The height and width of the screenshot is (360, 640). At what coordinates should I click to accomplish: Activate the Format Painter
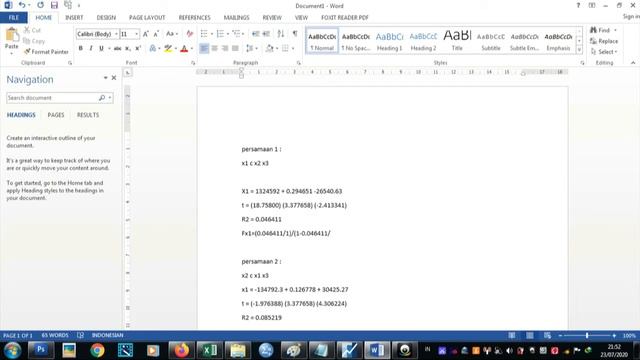click(x=46, y=52)
